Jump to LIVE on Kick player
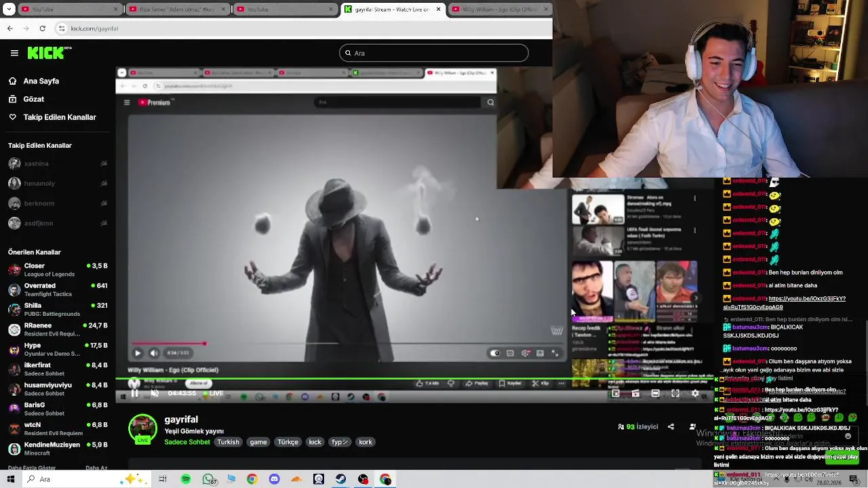Screen dimensions: 868x488 click(x=213, y=393)
